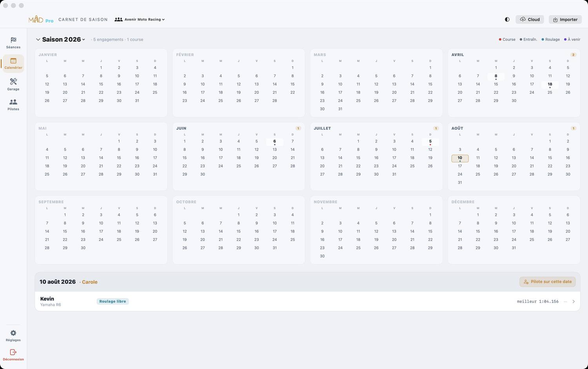Click the SEPTEMBRE month header
Image resolution: width=588 pixels, height=369 pixels.
click(51, 202)
